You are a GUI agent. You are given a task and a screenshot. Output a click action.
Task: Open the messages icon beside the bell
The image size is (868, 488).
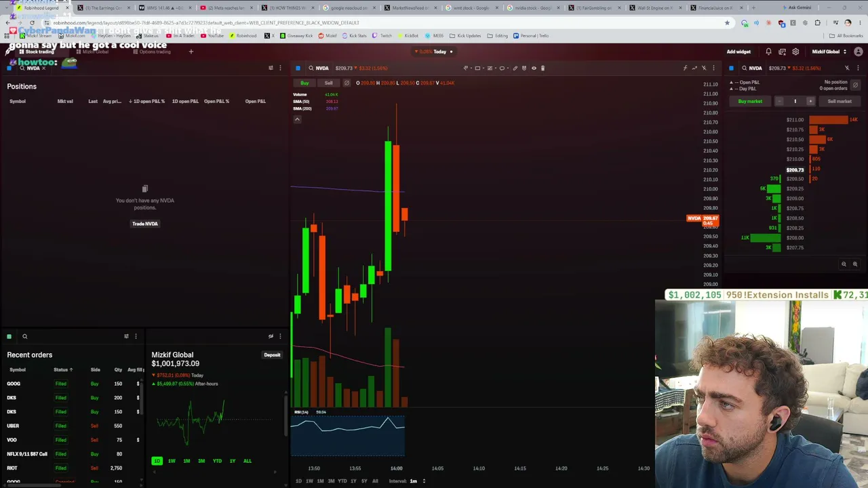point(782,52)
